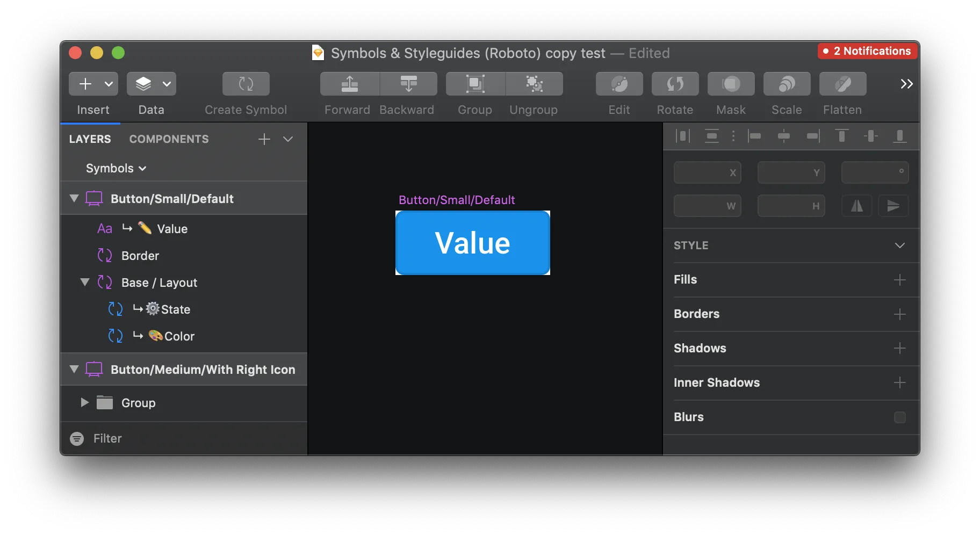Open the Insert tool in the toolbar
Viewport: 980px width, 535px height.
[86, 84]
